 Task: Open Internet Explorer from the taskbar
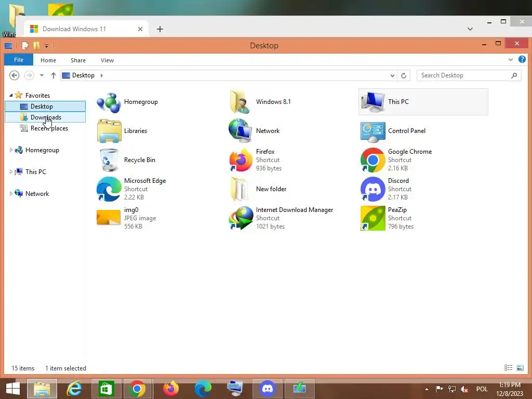(74, 389)
